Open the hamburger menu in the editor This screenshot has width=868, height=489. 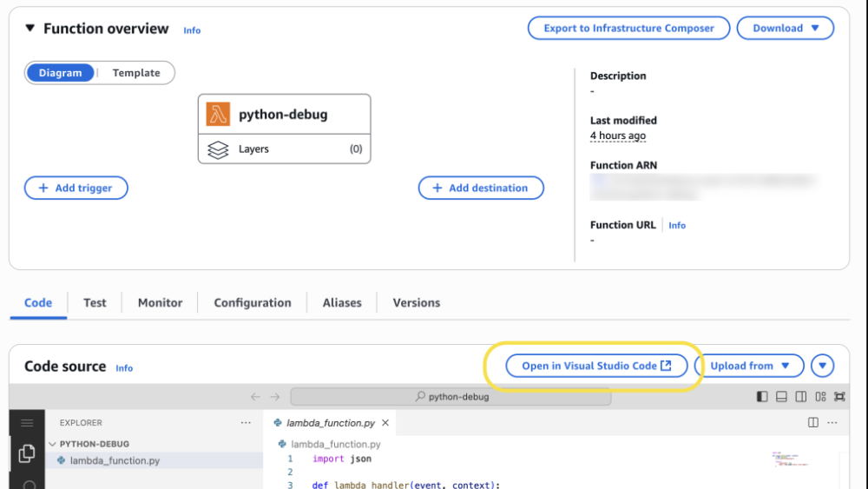click(x=27, y=423)
